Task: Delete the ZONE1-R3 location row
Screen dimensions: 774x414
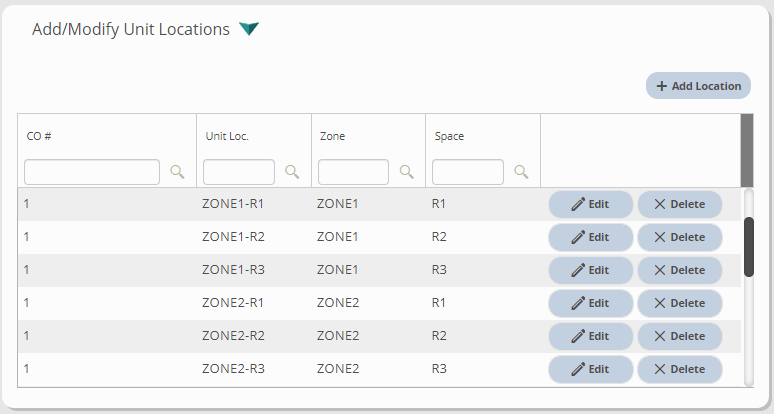Action: pos(679,270)
